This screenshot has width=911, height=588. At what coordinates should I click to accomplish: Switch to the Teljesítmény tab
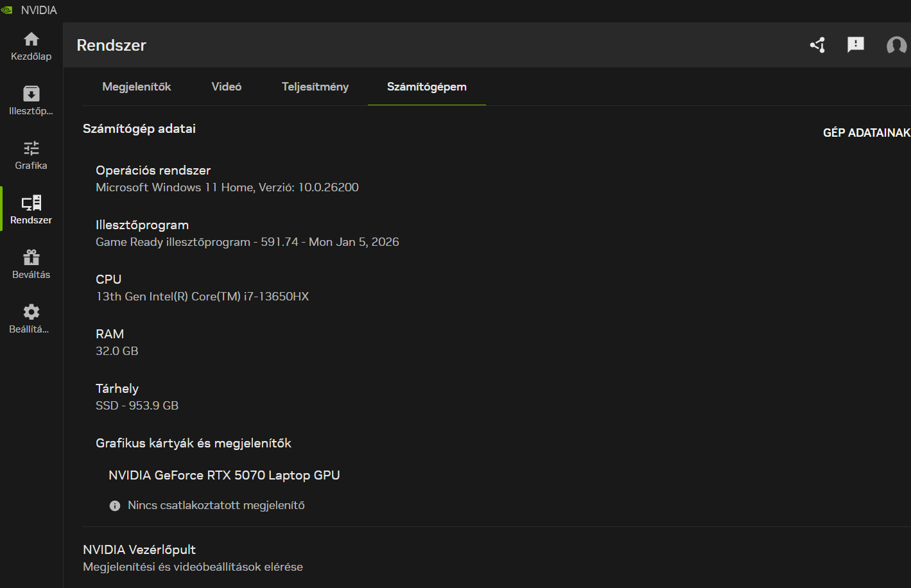pyautogui.click(x=315, y=87)
